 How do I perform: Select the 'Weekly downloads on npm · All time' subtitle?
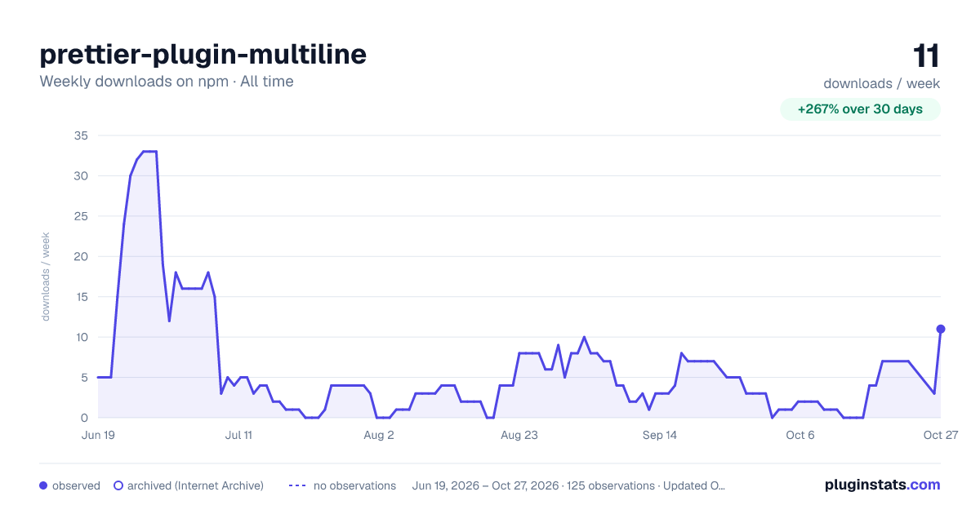pyautogui.click(x=167, y=82)
